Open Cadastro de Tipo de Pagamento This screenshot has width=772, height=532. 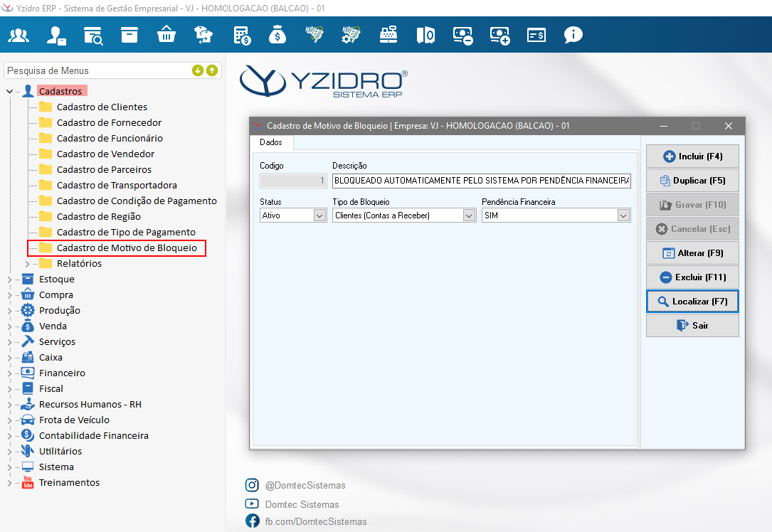pyautogui.click(x=126, y=233)
